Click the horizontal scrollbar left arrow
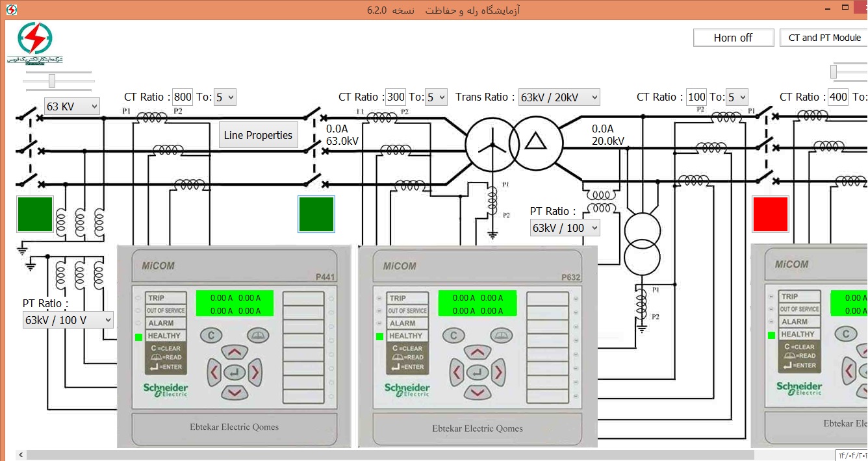 (21, 455)
